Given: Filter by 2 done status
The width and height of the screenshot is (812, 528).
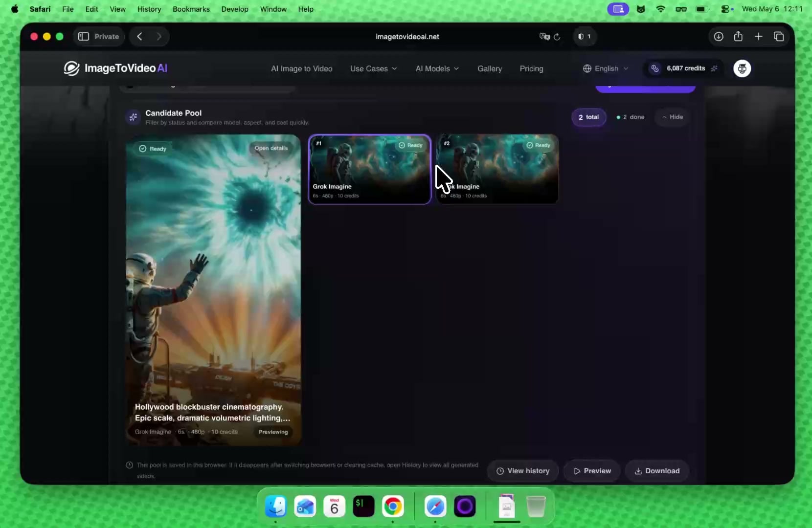Looking at the screenshot, I should [631, 117].
